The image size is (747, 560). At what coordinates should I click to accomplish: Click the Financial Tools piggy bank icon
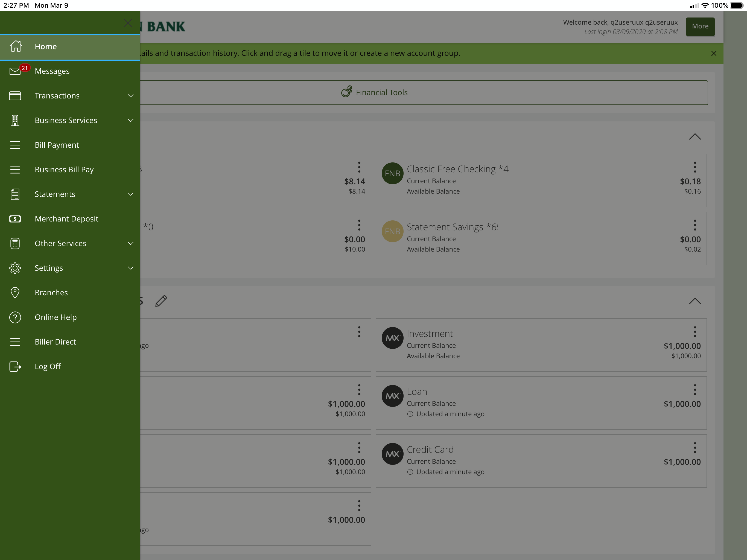pos(346,92)
